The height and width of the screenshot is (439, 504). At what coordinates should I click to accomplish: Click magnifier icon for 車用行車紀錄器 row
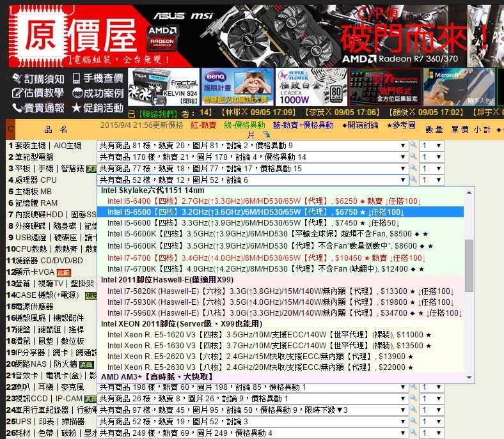(413, 410)
